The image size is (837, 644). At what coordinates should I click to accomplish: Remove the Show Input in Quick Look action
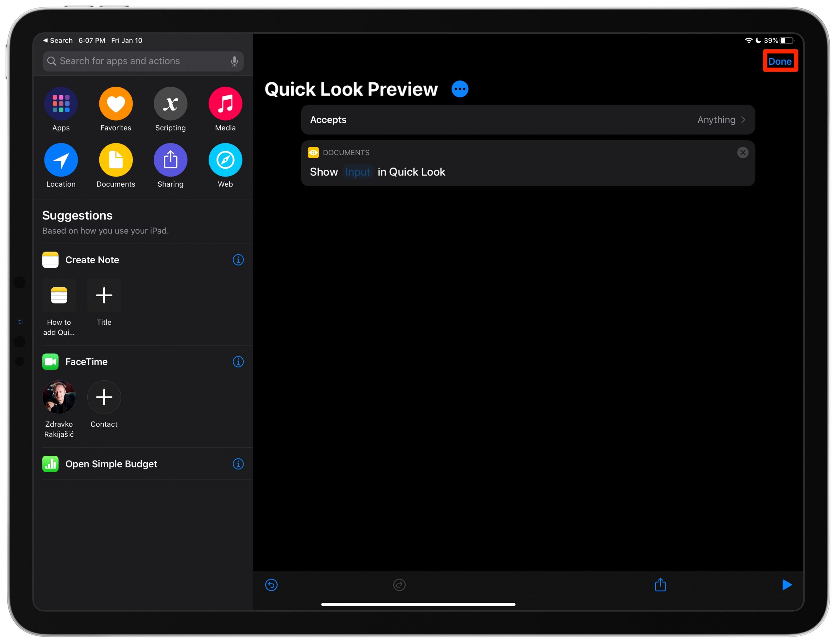click(742, 152)
